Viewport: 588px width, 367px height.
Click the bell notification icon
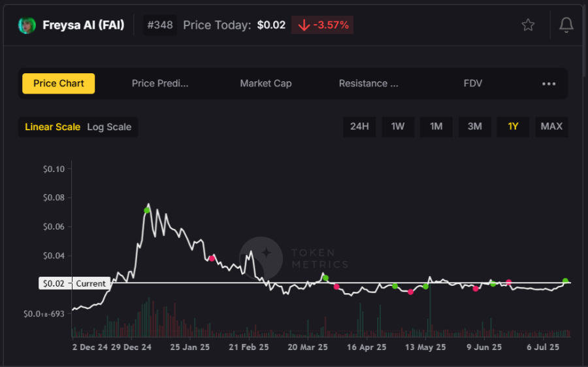tap(566, 26)
